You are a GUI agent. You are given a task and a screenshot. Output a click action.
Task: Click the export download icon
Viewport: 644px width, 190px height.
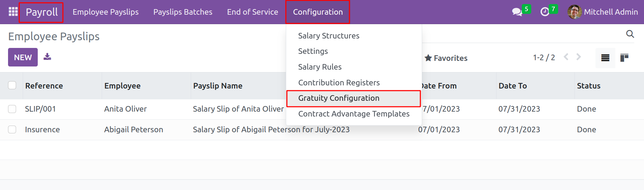47,57
